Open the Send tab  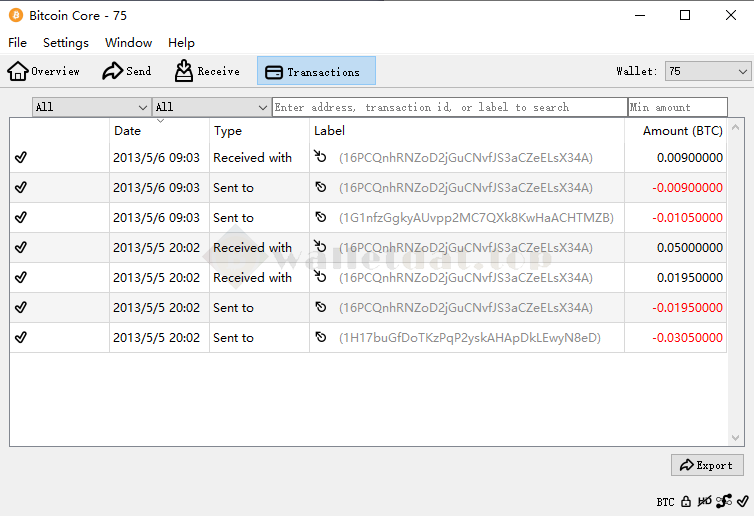[x=127, y=71]
